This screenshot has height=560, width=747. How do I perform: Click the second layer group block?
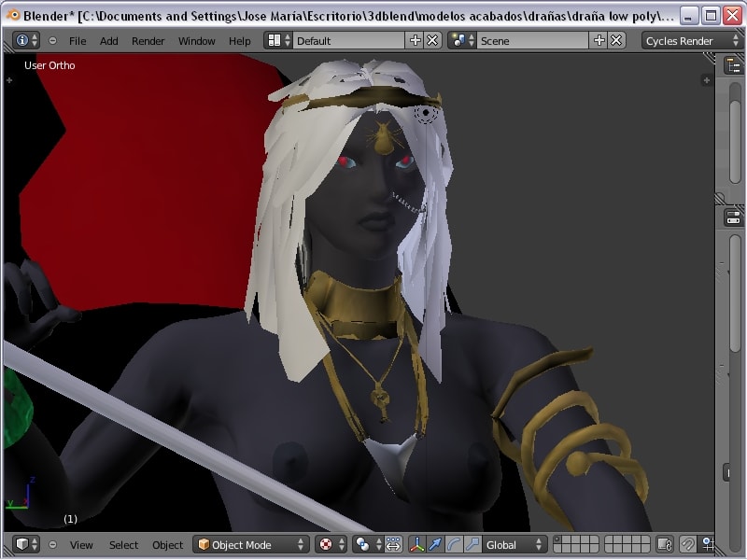[627, 544]
